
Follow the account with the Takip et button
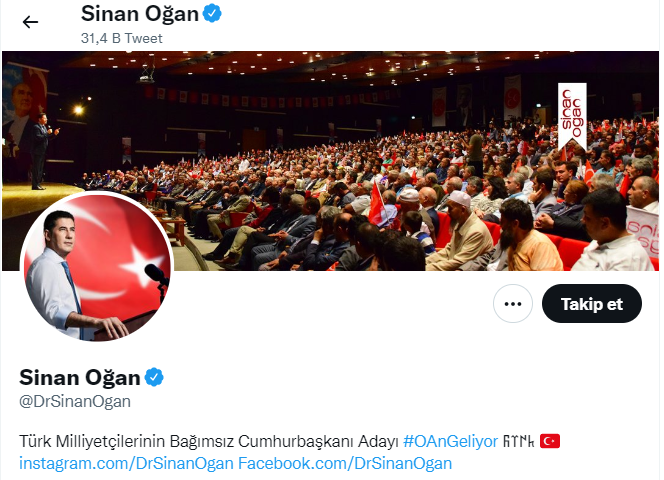pyautogui.click(x=592, y=304)
